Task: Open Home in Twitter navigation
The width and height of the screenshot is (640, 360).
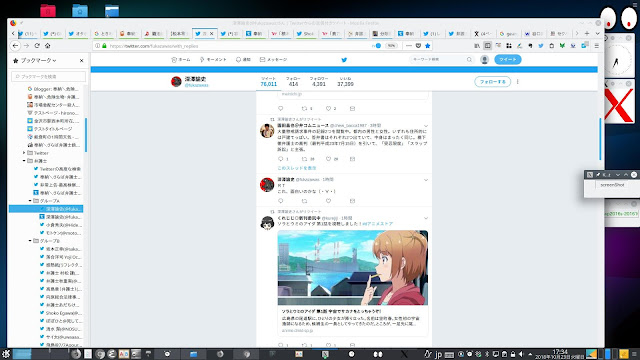Action: pos(181,60)
